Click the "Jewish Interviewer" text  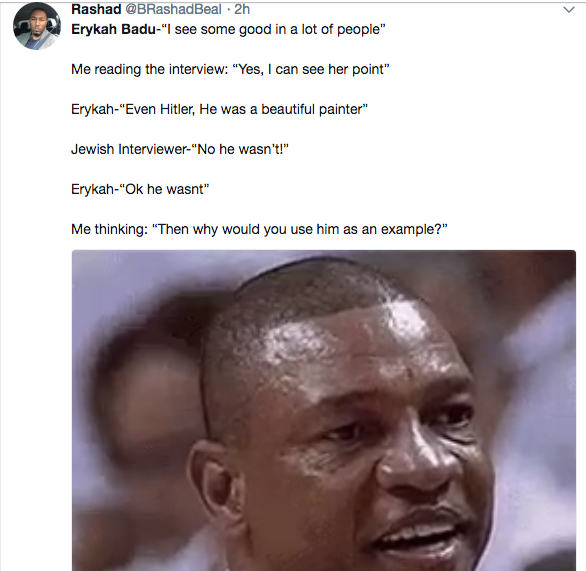(129, 149)
